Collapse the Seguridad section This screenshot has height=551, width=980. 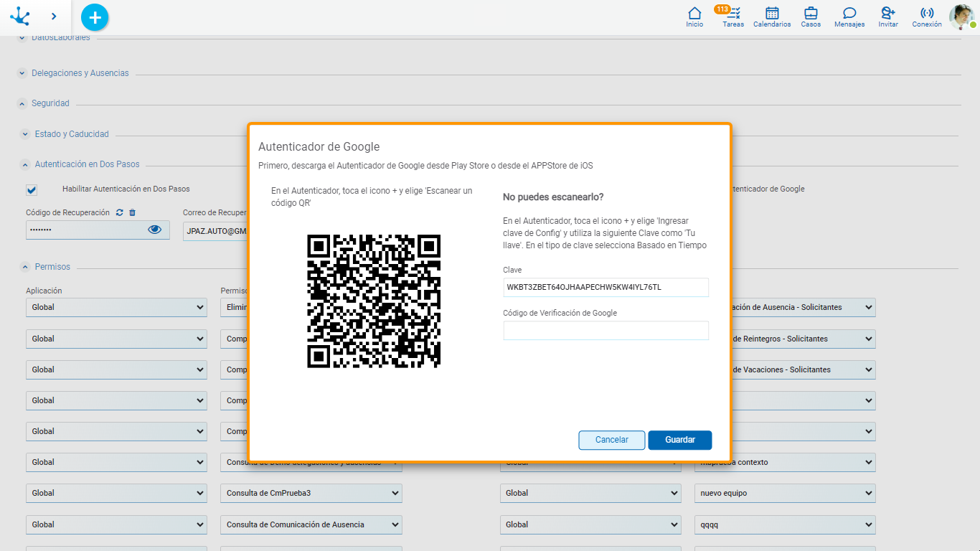point(22,103)
